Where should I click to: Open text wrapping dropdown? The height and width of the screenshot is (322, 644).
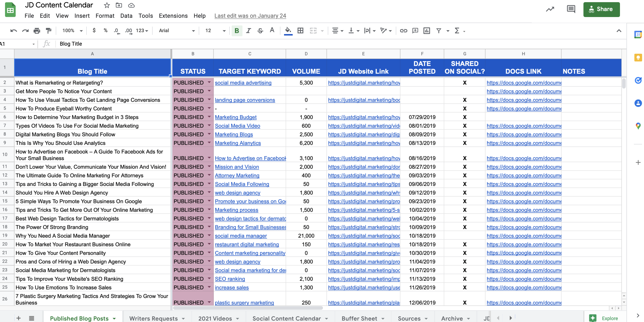point(370,31)
